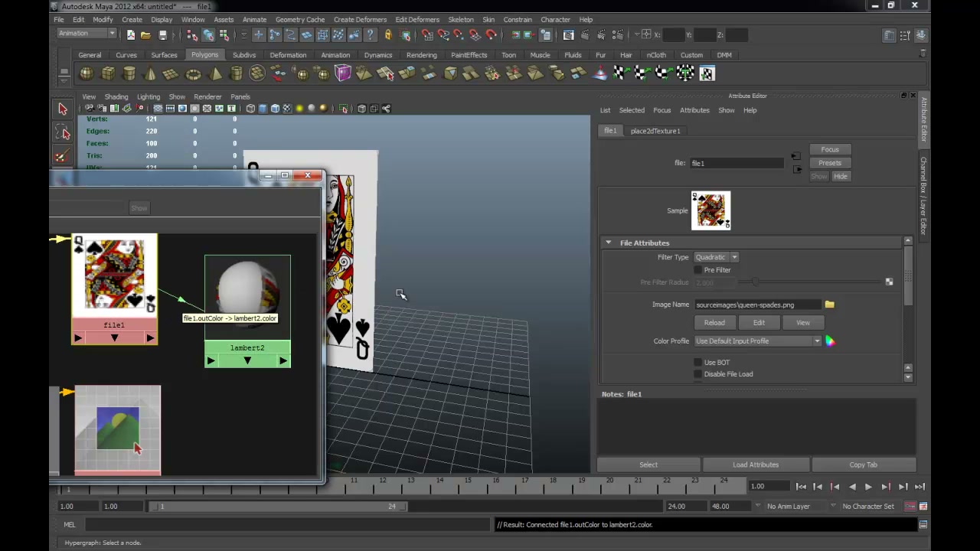Collapse the File Attributes section

pos(609,243)
